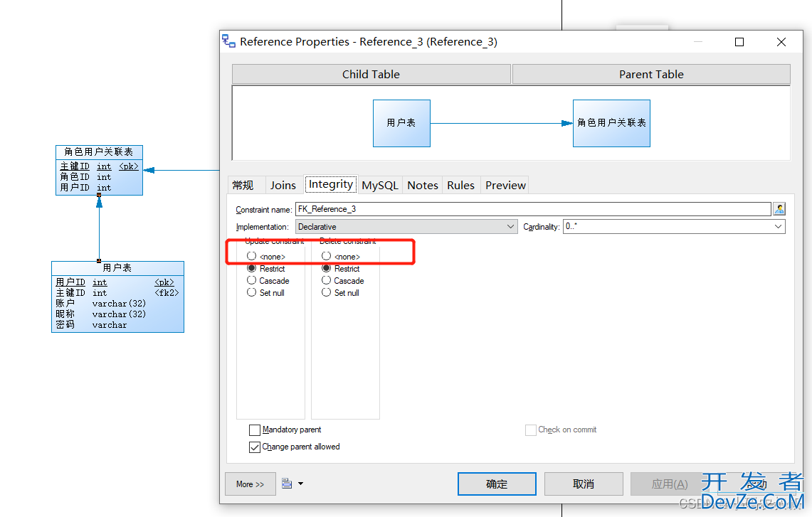Click the Reference Properties window title icon
Screen dimensions: 812x517
228,41
